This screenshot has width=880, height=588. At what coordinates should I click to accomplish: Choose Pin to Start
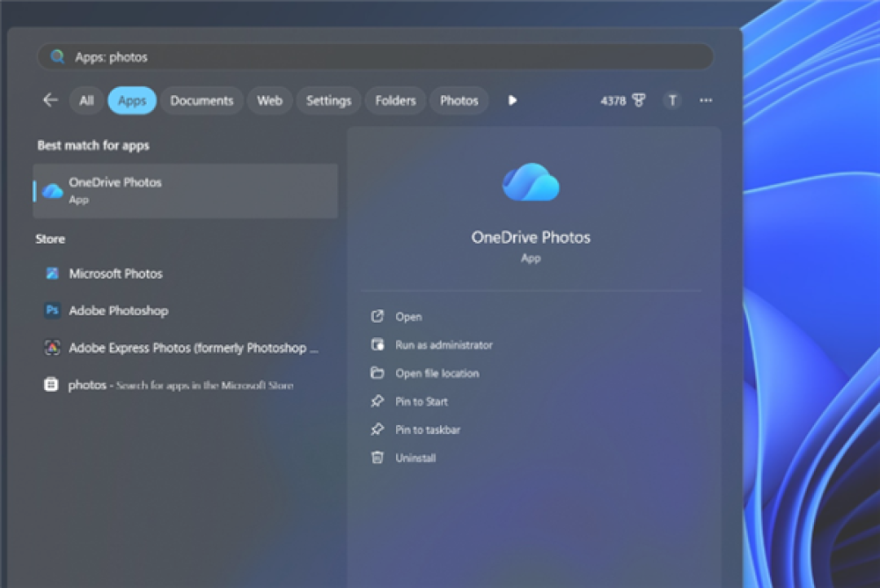pos(421,402)
